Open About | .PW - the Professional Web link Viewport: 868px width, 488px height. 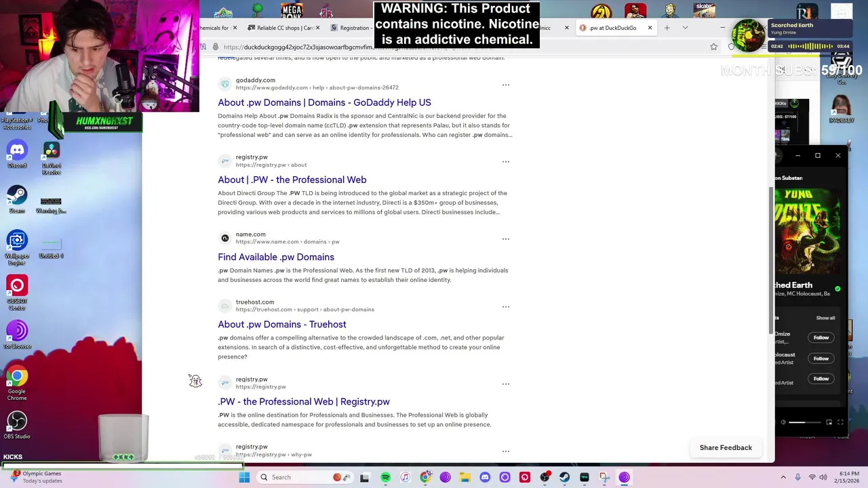coord(292,180)
